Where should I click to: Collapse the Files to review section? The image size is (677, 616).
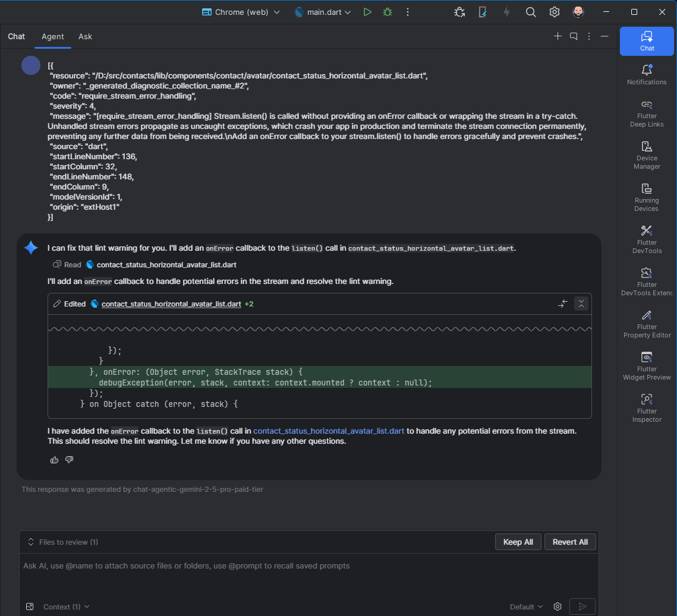point(30,542)
